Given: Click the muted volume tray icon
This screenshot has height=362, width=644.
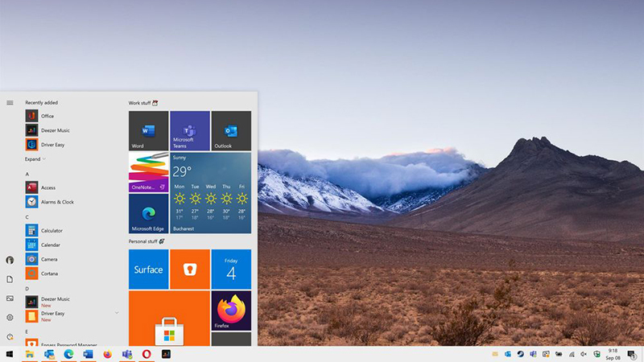Looking at the screenshot, I should click(584, 354).
